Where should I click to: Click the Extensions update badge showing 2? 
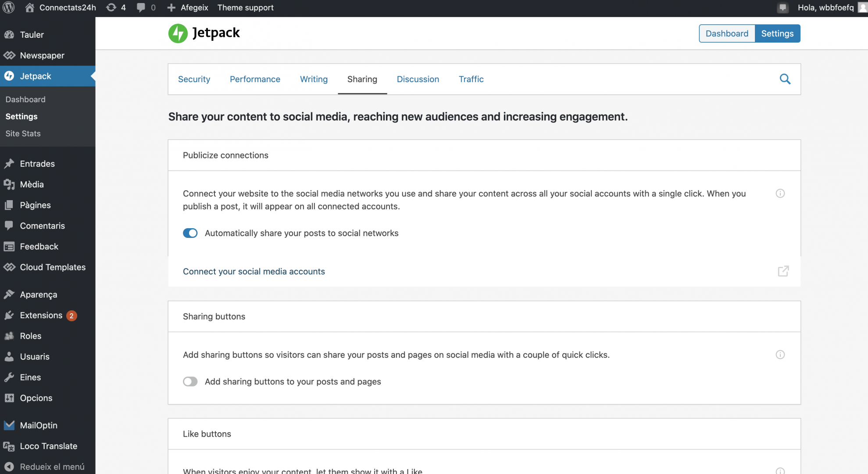(71, 316)
